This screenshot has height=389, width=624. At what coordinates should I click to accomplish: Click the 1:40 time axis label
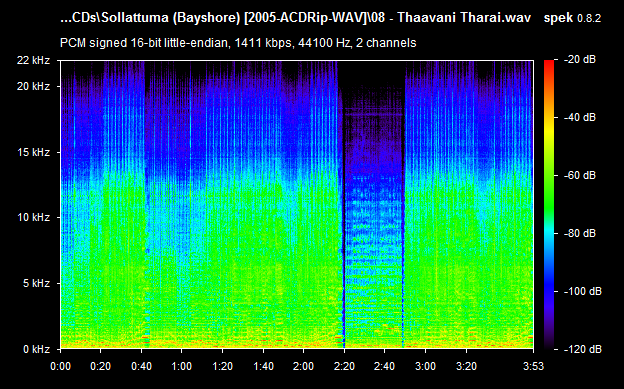(x=263, y=366)
